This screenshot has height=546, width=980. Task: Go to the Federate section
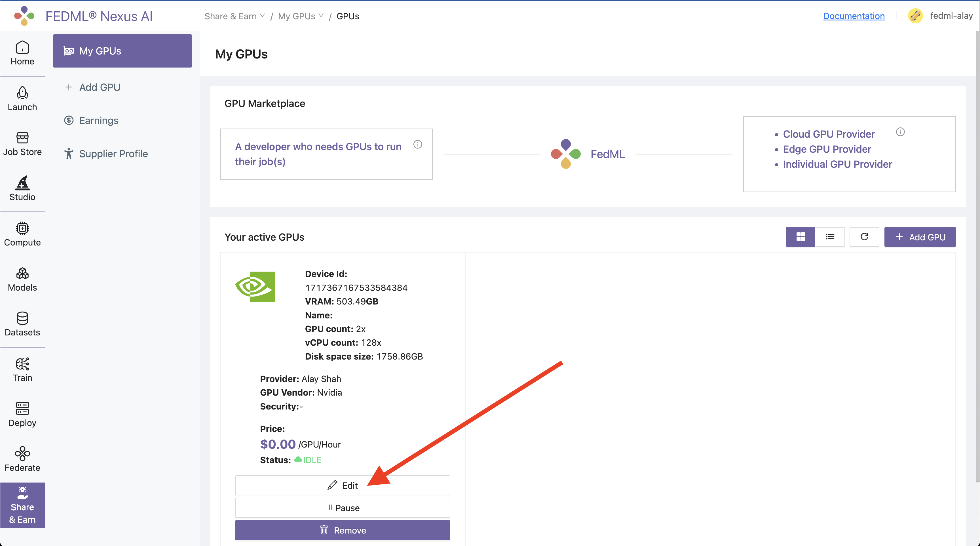click(22, 459)
